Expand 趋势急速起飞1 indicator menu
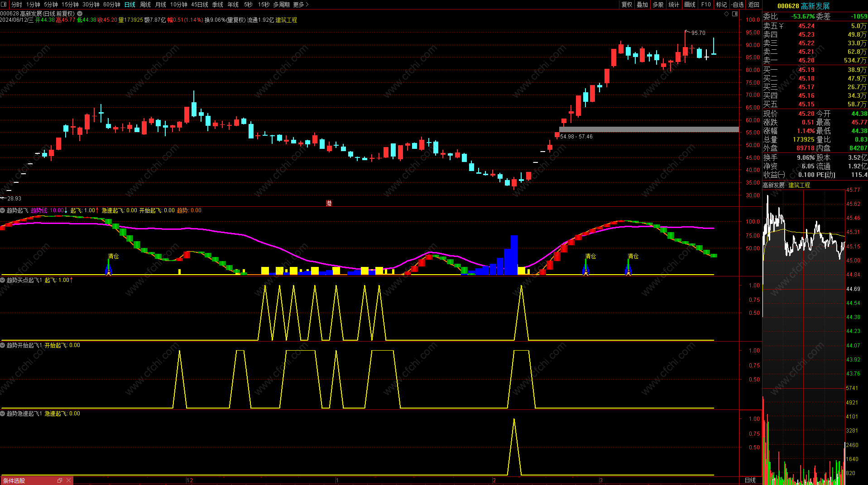Image resolution: width=868 pixels, height=485 pixels. [x=3, y=414]
